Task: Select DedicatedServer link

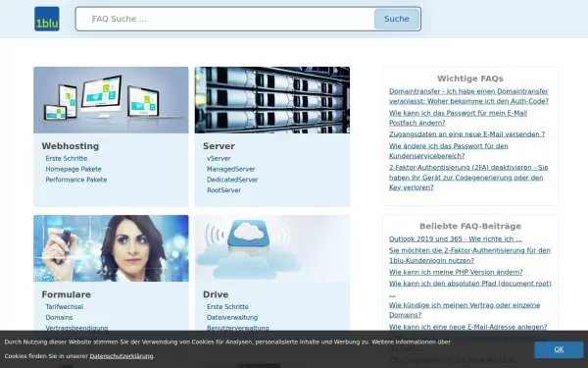Action: pos(232,180)
